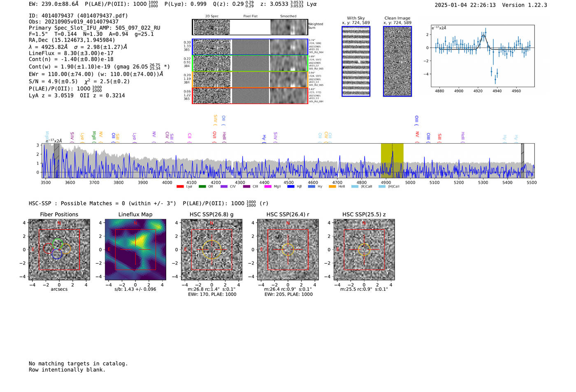Image resolution: width=576 pixels, height=392 pixels.
Task: Click the green fiber circle in Fiber Positions
Action: [57, 244]
